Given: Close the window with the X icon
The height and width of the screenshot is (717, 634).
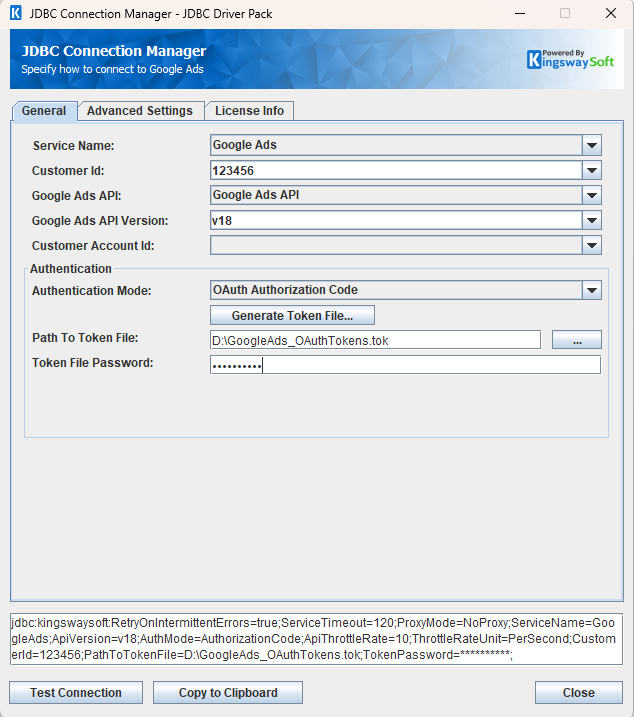Looking at the screenshot, I should pyautogui.click(x=611, y=13).
